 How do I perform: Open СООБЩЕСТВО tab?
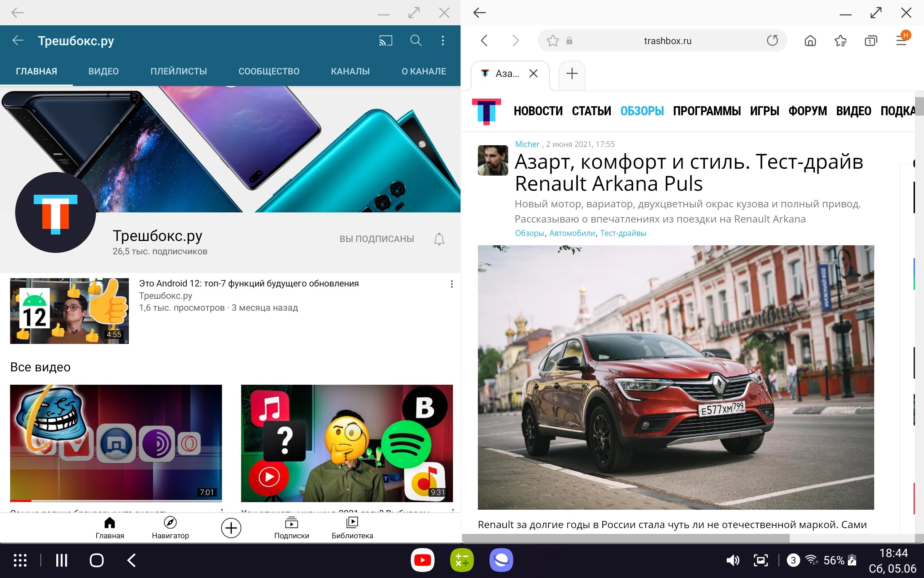coord(269,71)
